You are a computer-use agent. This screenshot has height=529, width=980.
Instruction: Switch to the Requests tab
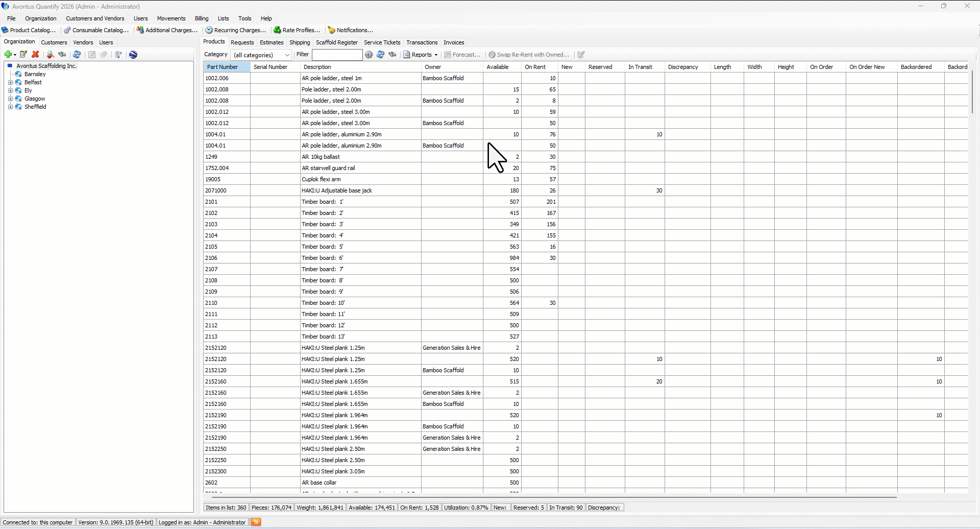(242, 42)
